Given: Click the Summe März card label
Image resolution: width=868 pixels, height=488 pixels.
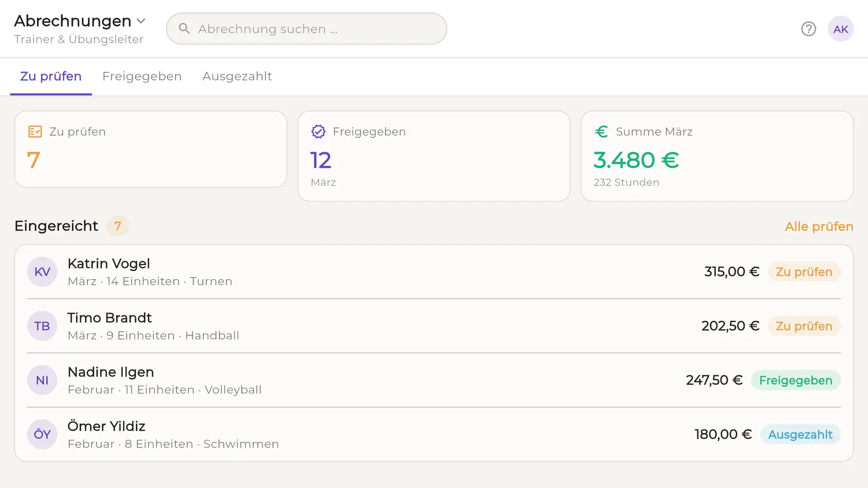Looking at the screenshot, I should click(x=654, y=132).
